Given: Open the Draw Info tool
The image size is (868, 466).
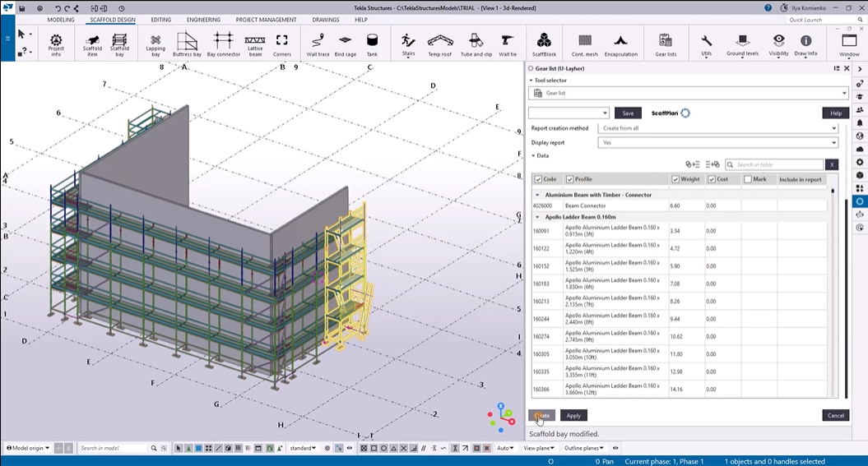Looking at the screenshot, I should 805,45.
